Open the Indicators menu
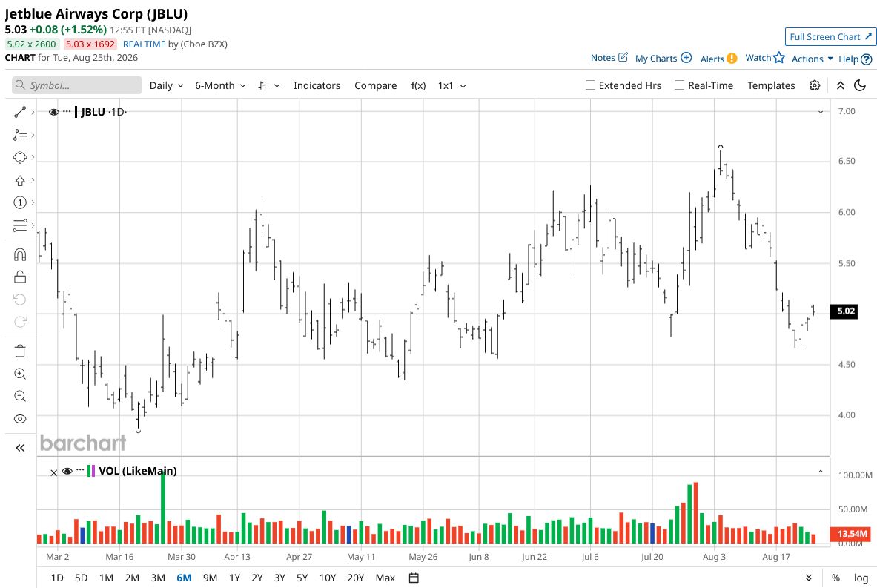The image size is (877, 588). [x=317, y=85]
